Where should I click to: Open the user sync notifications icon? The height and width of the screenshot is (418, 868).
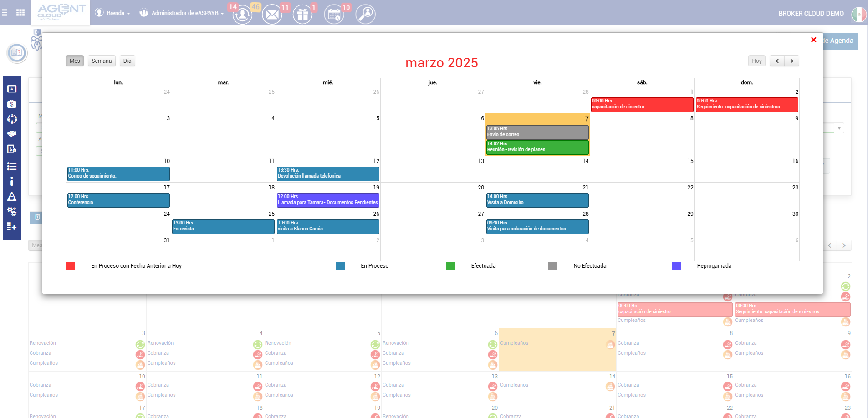pyautogui.click(x=243, y=14)
